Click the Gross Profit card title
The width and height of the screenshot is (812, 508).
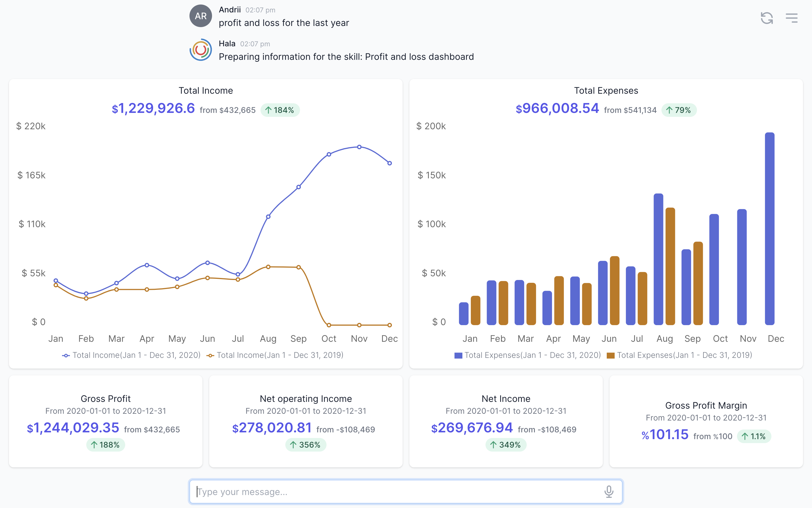coord(106,399)
